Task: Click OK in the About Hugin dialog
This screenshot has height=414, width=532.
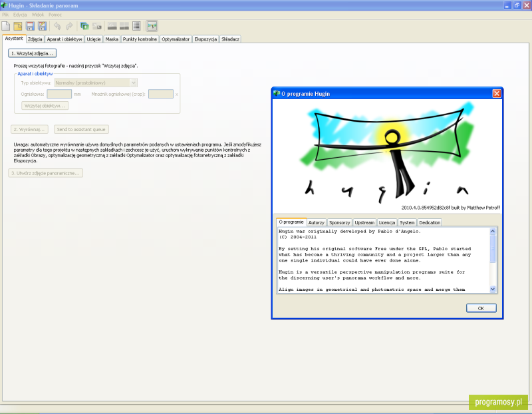Action: pyautogui.click(x=481, y=308)
